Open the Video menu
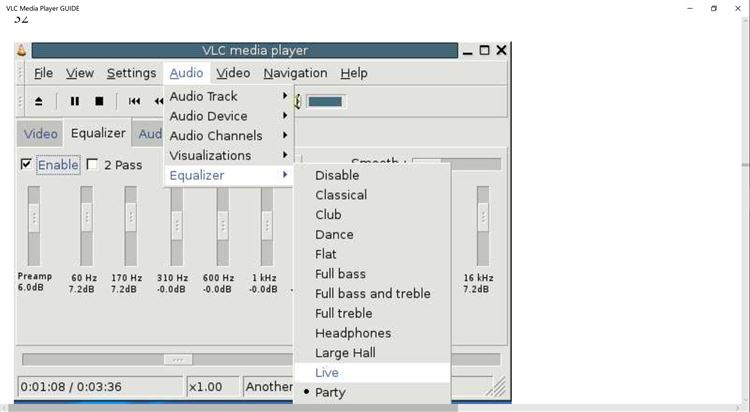 (x=233, y=73)
